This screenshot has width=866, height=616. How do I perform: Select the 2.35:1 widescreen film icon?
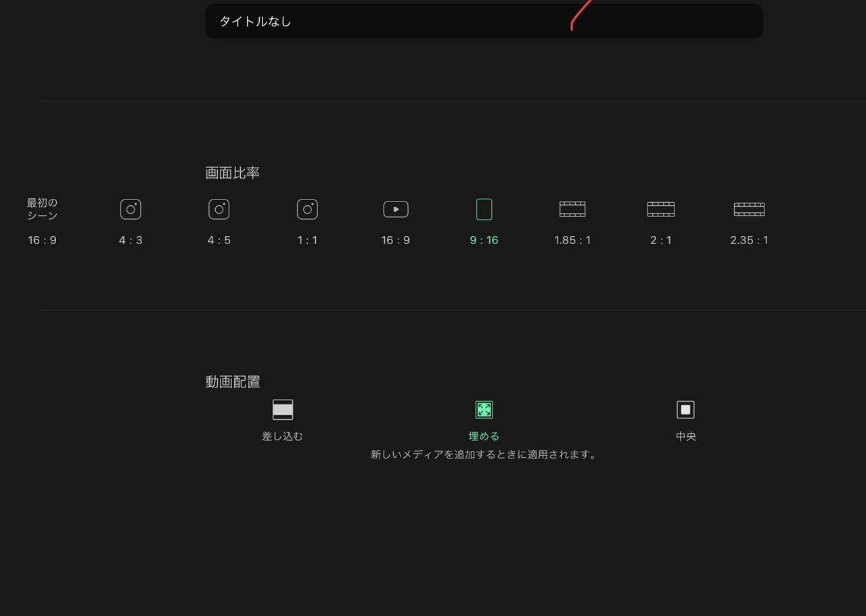tap(749, 210)
